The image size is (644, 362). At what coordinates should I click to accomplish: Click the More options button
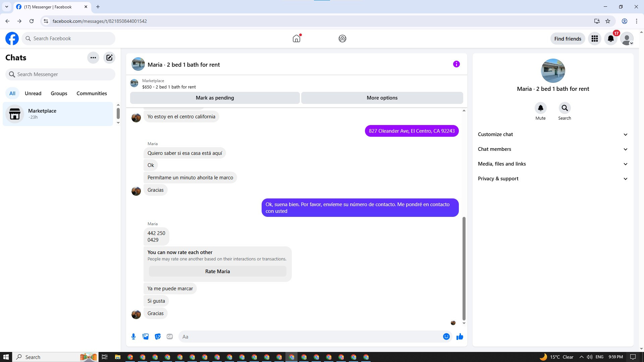pos(382,98)
